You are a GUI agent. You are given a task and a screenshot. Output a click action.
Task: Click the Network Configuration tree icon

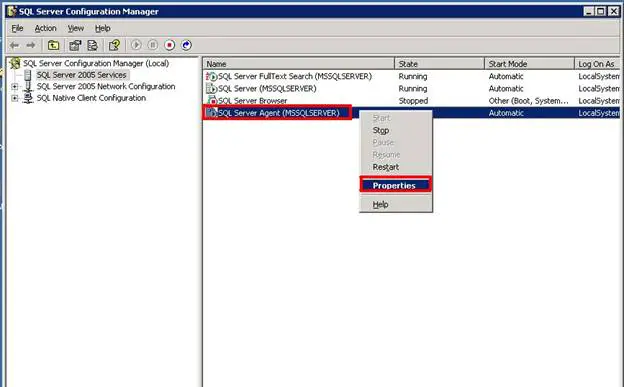tap(27, 86)
